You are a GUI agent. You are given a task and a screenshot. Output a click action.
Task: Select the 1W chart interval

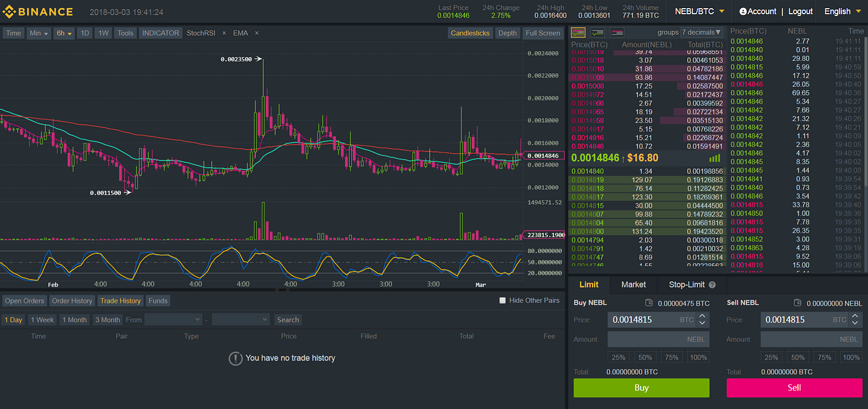104,33
